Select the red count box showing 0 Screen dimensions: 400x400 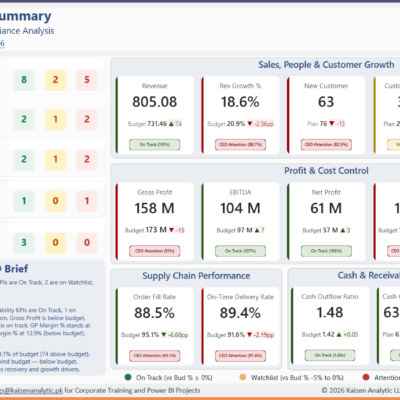point(87,243)
